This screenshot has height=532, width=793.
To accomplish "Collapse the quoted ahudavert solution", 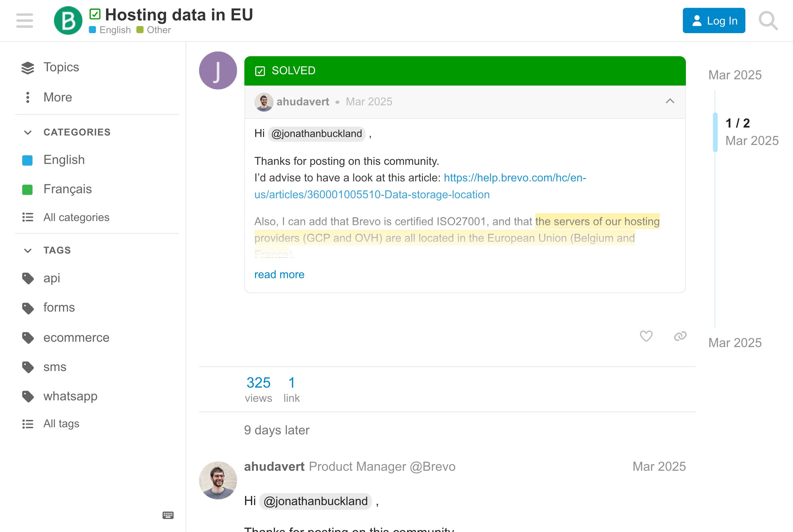I will (670, 101).
